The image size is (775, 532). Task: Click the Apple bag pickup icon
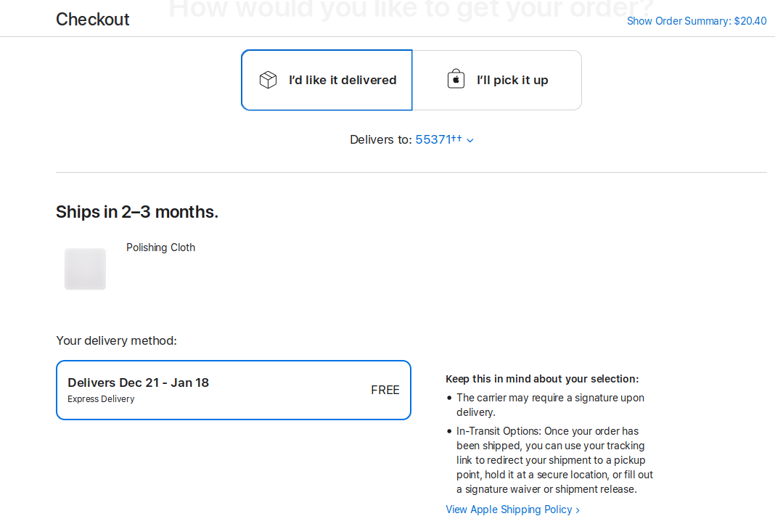[456, 79]
